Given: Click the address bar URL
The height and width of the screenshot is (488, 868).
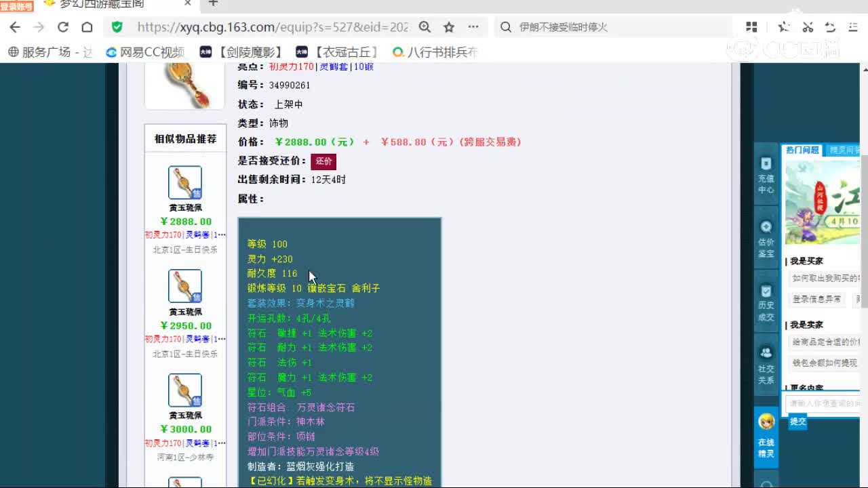Looking at the screenshot, I should tap(273, 27).
